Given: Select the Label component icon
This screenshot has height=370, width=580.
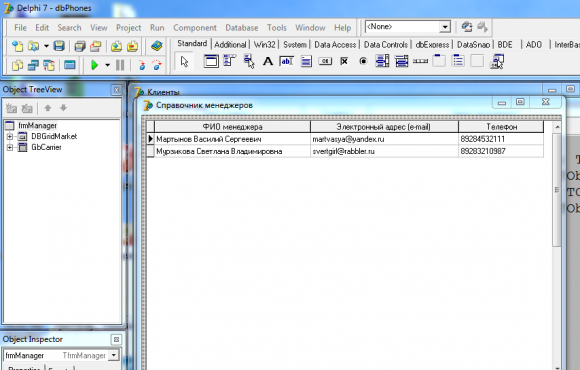Looking at the screenshot, I should point(268,61).
